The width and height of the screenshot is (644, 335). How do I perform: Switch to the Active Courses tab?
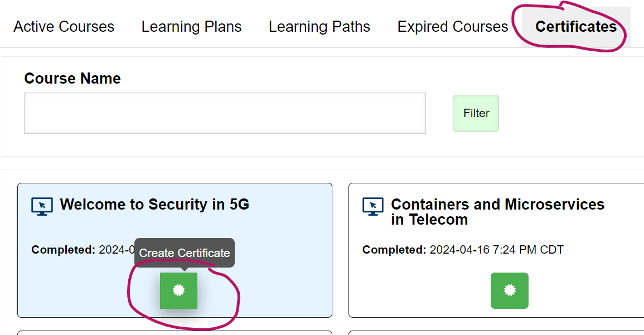tap(64, 27)
